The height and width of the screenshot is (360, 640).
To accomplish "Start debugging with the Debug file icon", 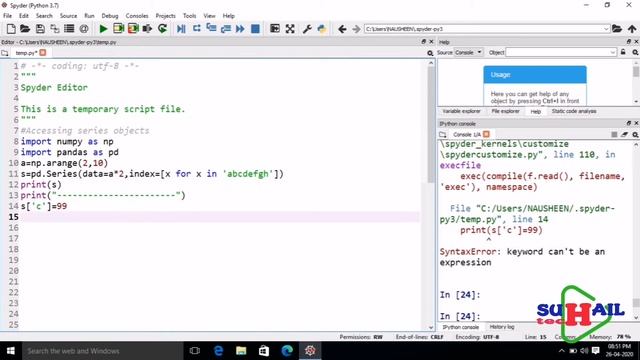I will (181, 29).
